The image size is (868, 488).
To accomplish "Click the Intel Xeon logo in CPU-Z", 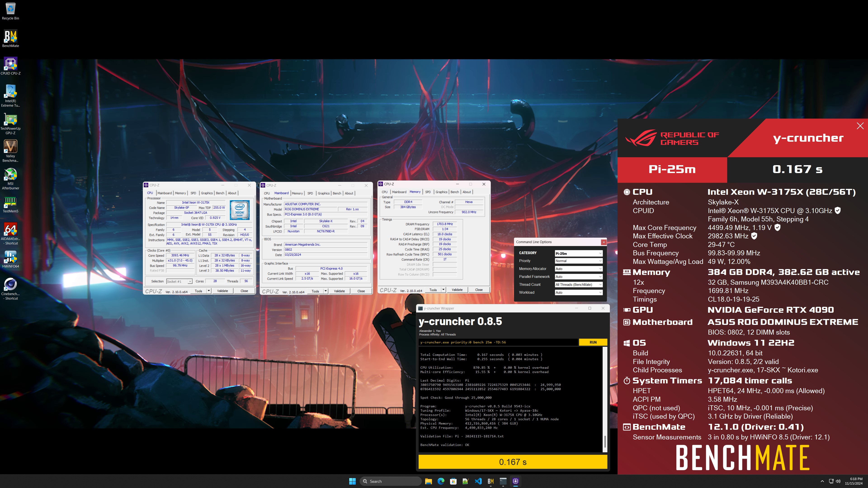I will coord(240,210).
